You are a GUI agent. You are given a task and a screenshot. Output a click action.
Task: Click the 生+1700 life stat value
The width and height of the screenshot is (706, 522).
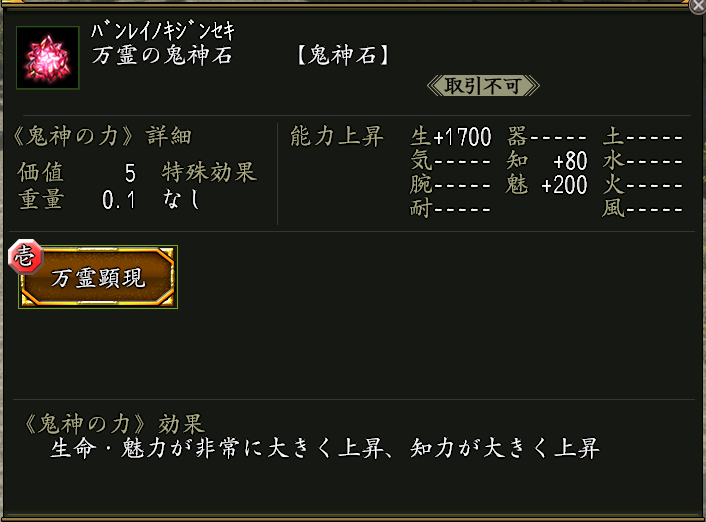click(x=451, y=138)
